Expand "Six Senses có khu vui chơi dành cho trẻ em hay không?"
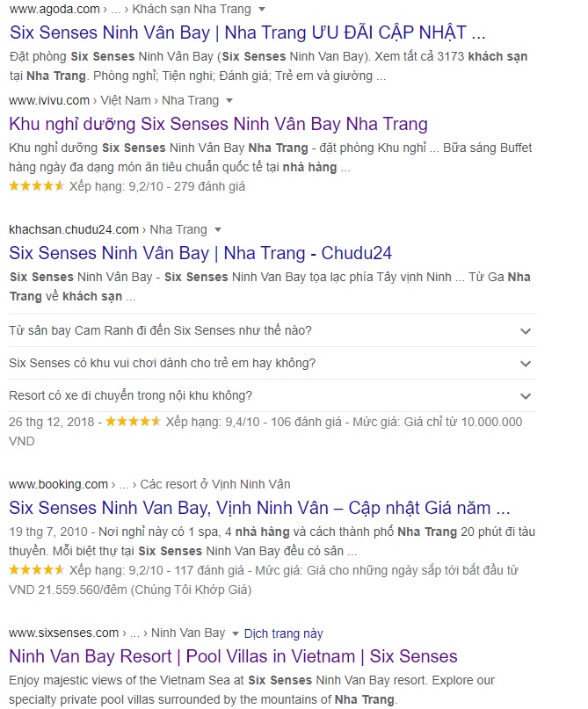588x709 pixels. pyautogui.click(x=264, y=361)
